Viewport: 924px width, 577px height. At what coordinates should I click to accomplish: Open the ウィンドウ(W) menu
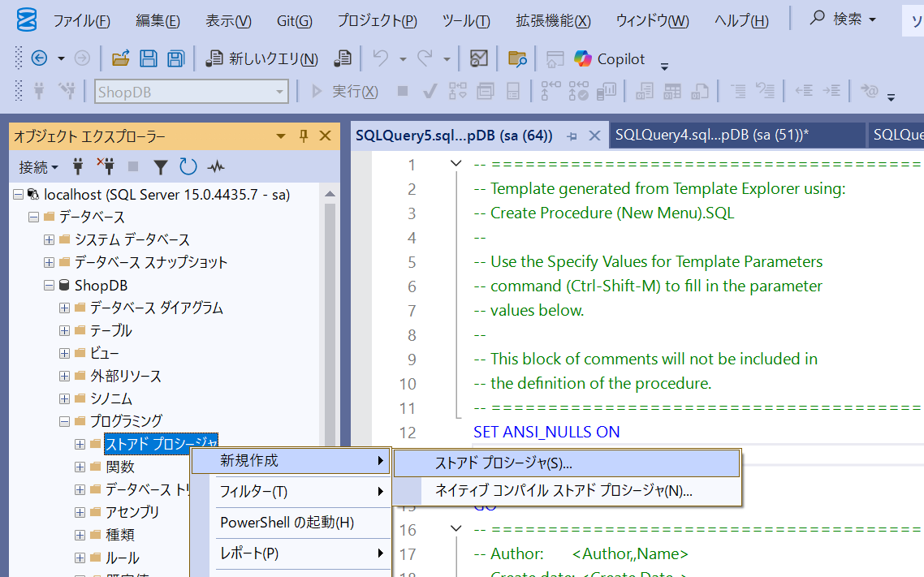coord(652,21)
